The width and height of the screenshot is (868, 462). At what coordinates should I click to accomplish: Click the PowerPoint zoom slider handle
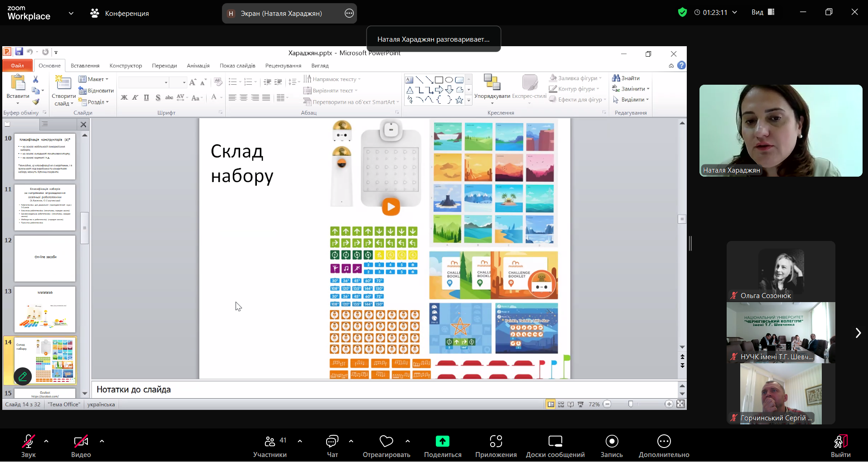pos(631,404)
